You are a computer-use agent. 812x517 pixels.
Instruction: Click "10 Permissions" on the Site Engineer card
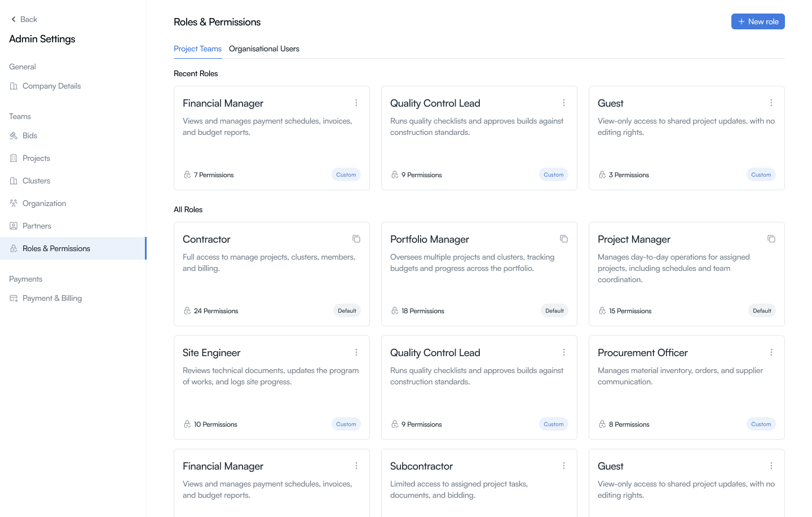215,424
